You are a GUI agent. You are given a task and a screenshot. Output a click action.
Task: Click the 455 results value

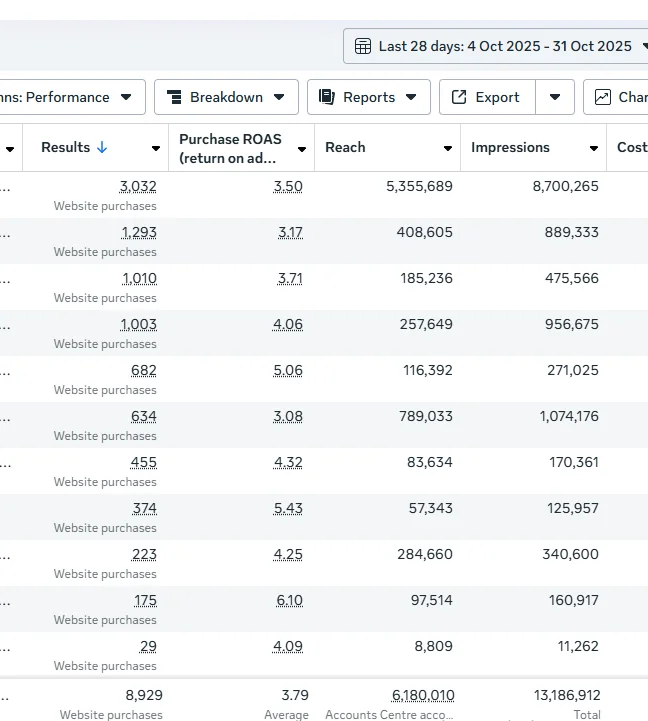pos(143,462)
